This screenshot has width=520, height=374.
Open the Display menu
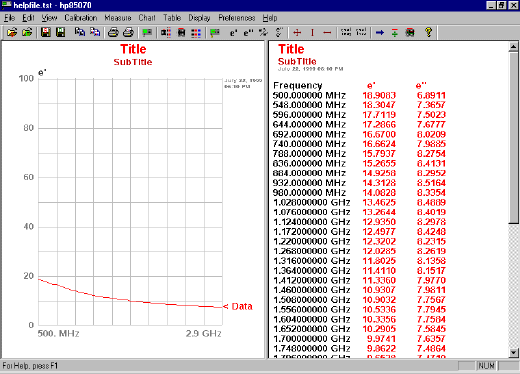[x=199, y=18]
